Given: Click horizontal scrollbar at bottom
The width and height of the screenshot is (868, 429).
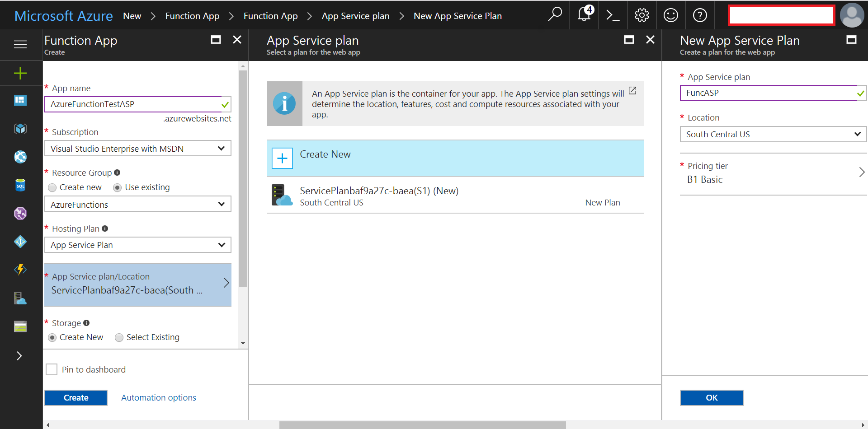Looking at the screenshot, I should click(x=422, y=425).
